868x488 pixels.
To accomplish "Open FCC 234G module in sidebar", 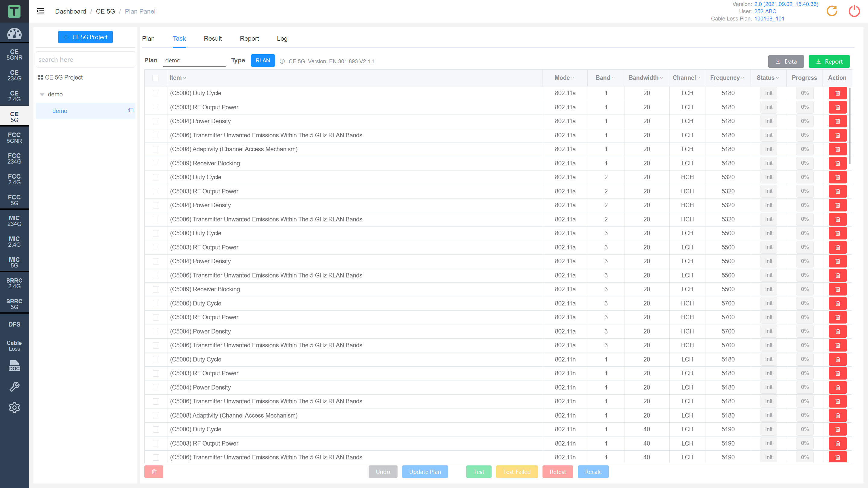I will click(x=14, y=158).
